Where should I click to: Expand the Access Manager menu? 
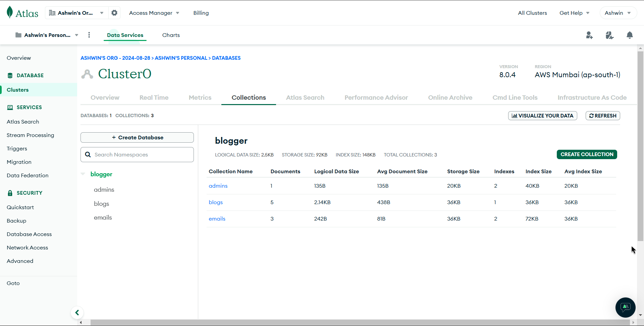pos(154,13)
